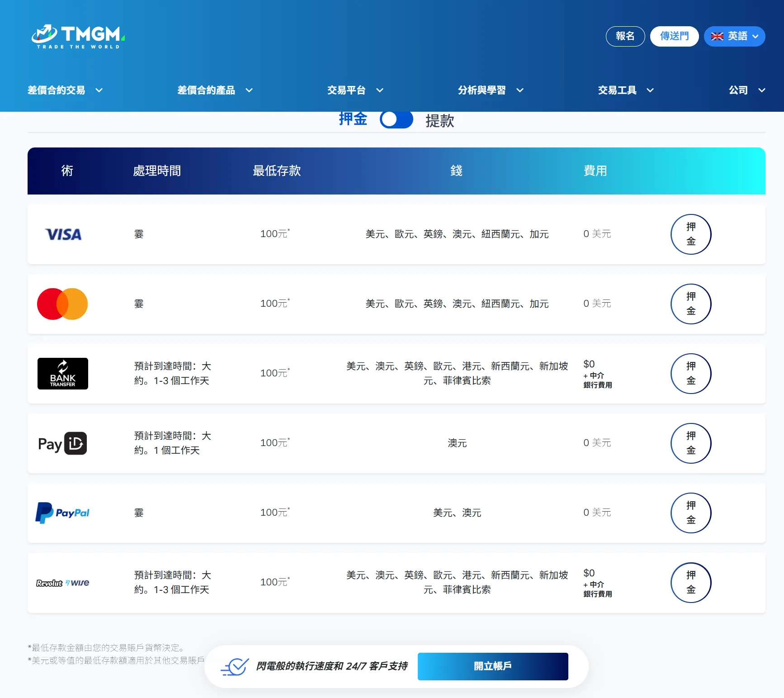Expand the 公司 menu chevron
Screen dimensions: 784x698
coord(762,90)
